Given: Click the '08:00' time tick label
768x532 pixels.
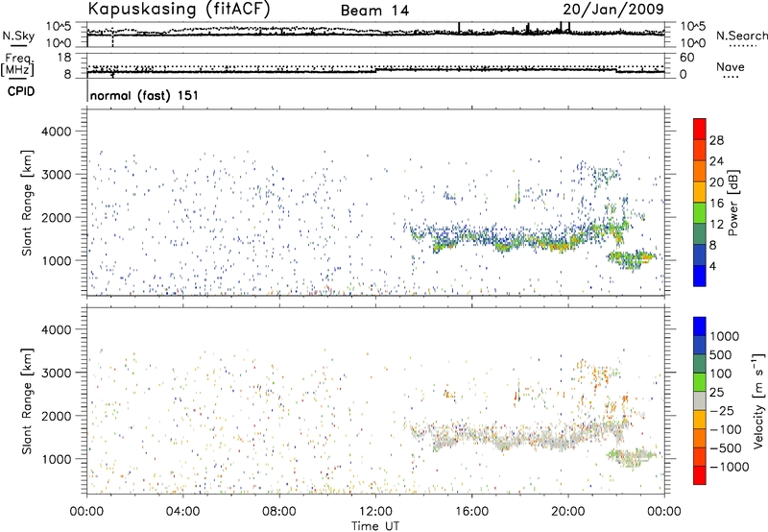Looking at the screenshot, I should tap(279, 512).
